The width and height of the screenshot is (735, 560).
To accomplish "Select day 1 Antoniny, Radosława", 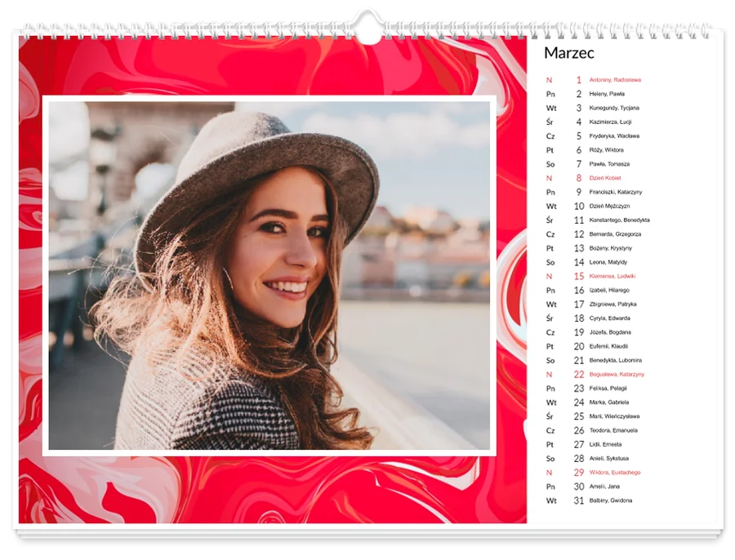I will [594, 80].
